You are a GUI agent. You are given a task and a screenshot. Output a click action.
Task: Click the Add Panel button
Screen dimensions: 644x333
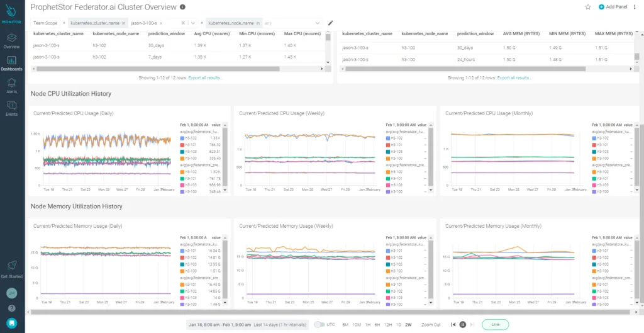613,7
